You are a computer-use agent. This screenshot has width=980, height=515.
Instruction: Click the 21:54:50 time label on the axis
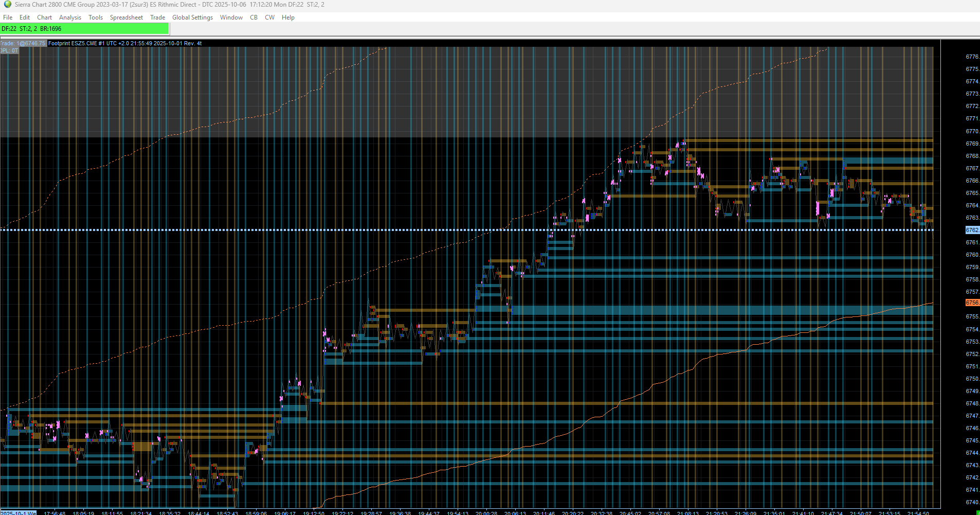[918, 513]
